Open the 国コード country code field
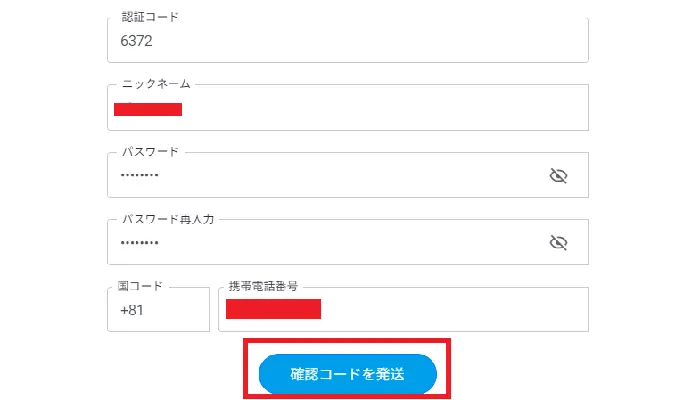The image size is (700, 400). (158, 310)
